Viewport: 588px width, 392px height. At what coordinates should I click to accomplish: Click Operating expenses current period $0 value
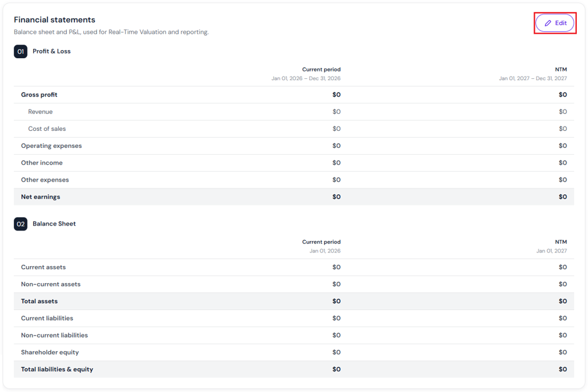tap(337, 146)
